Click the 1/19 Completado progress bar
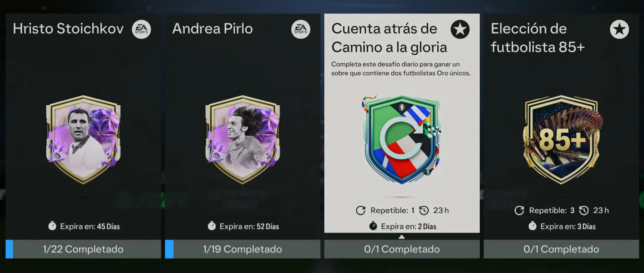644x273 pixels. coord(243,249)
